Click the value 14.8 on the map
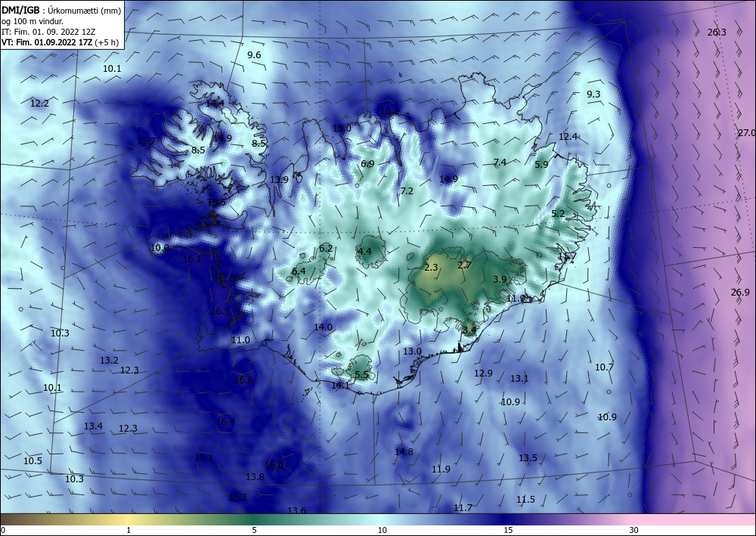Viewport: 756px width, 536px height. (404, 451)
